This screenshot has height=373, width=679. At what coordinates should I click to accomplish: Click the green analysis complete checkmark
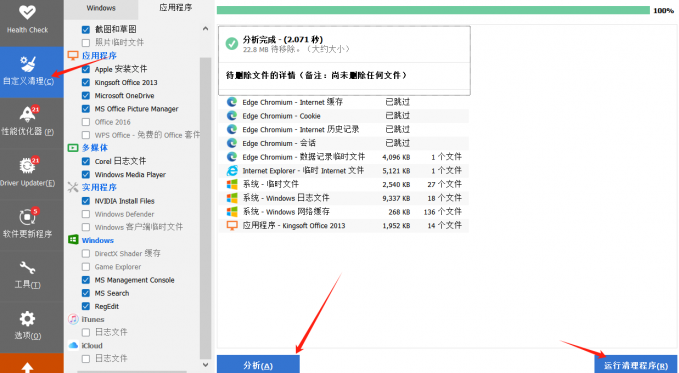(232, 43)
